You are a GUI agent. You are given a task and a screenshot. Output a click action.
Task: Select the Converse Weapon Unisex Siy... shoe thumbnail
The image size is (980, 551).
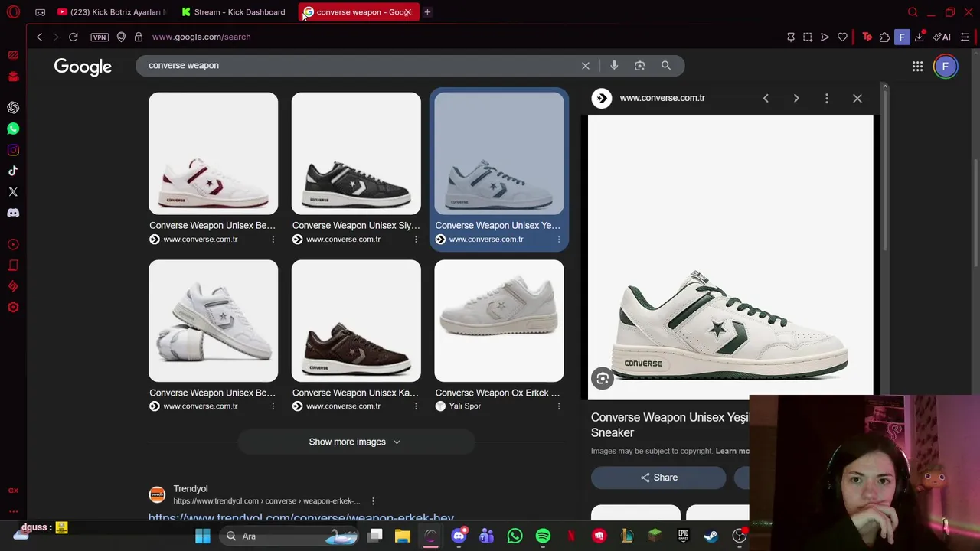pos(356,154)
